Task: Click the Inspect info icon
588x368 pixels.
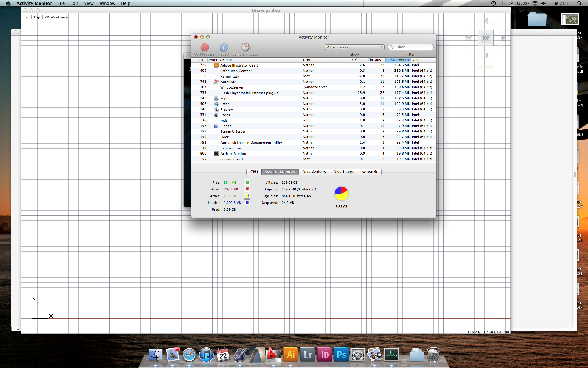Action: 224,47
